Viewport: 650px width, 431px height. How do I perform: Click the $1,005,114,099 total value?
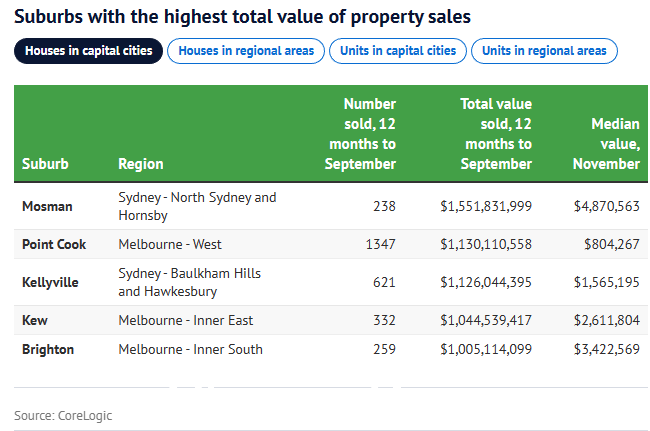pos(486,350)
